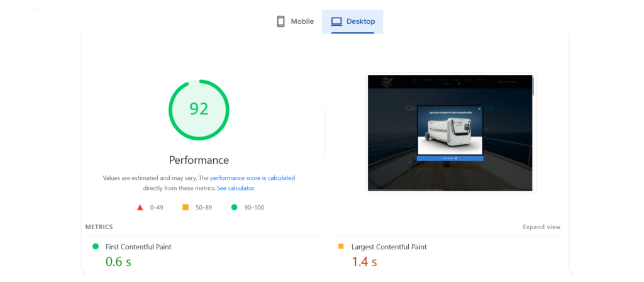Click orange square beside Largest Contentful Paint
This screenshot has width=644, height=282.
(x=341, y=247)
